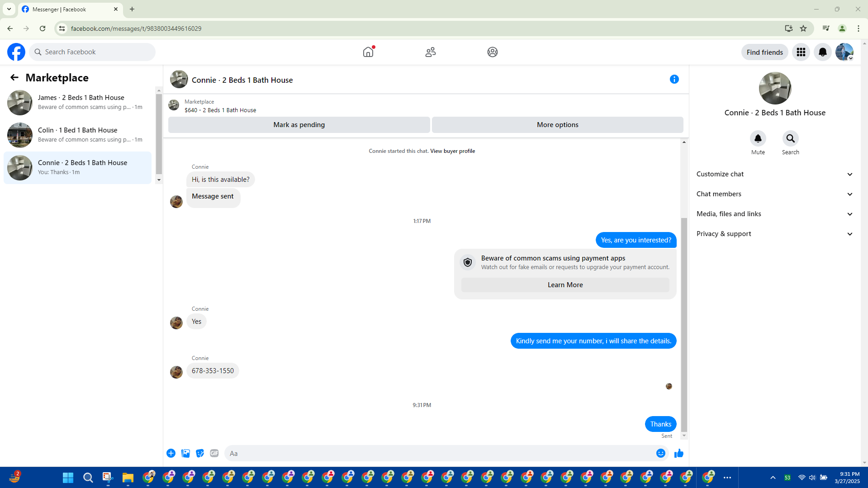Open Windows taskbar search
868x488 pixels.
pyautogui.click(x=88, y=478)
